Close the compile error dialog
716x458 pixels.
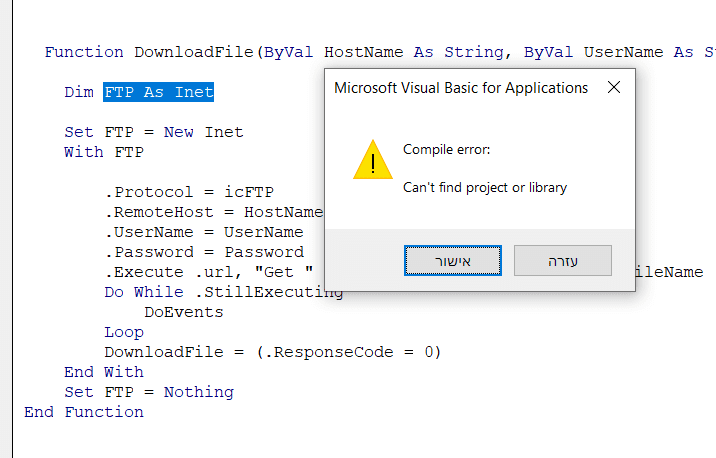tap(614, 88)
